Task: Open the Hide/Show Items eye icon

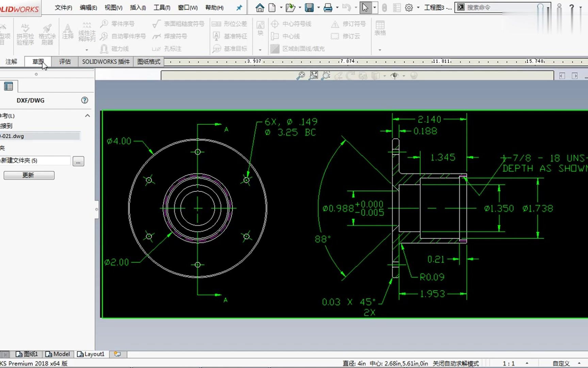Action: point(394,76)
